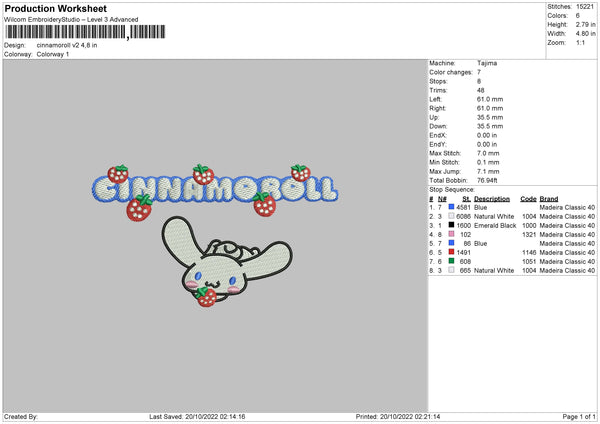Click the blue swatch in stop 1

click(x=451, y=207)
